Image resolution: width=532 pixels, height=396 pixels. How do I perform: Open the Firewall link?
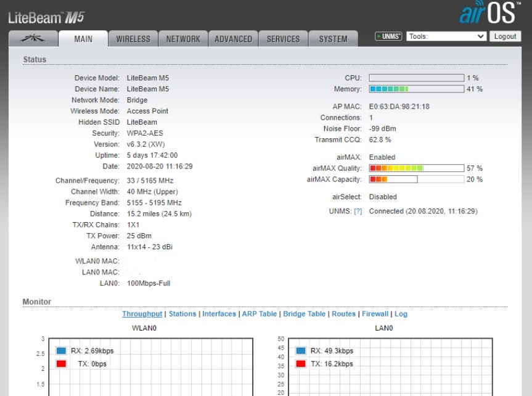(x=375, y=314)
